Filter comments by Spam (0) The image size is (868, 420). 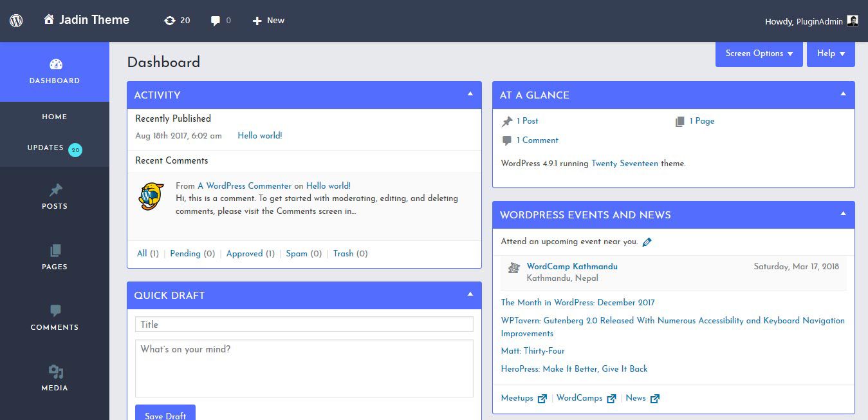tap(304, 254)
